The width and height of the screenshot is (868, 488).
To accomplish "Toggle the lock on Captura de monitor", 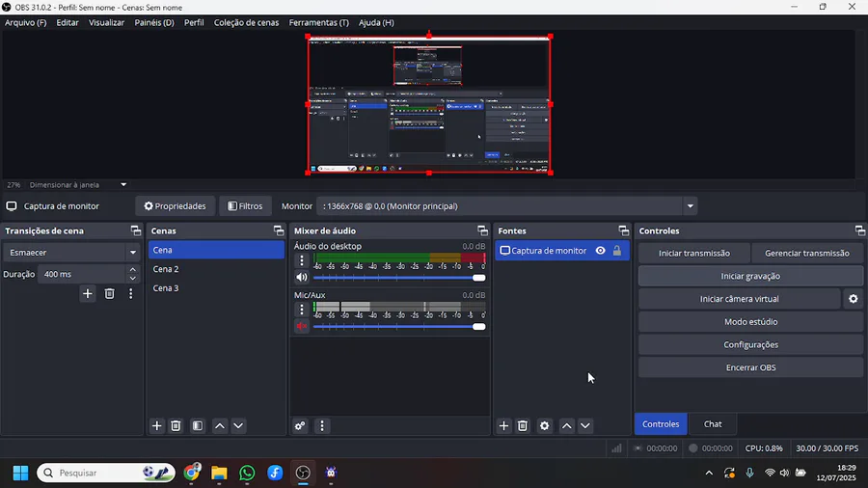I will [616, 251].
